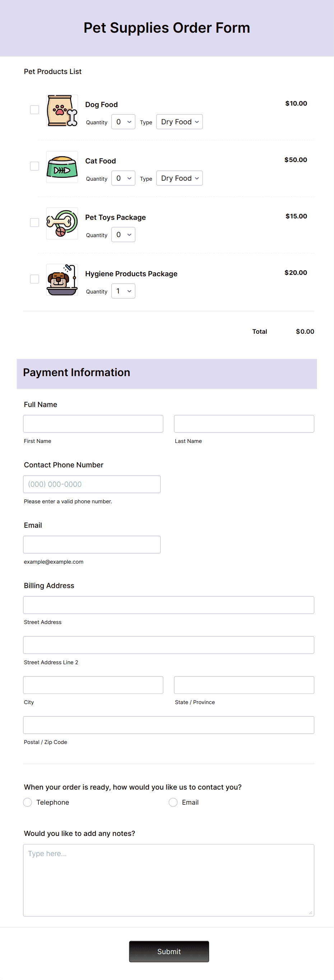This screenshot has width=334, height=980.
Task: Click the Hygiene Products Package image
Action: [x=62, y=280]
